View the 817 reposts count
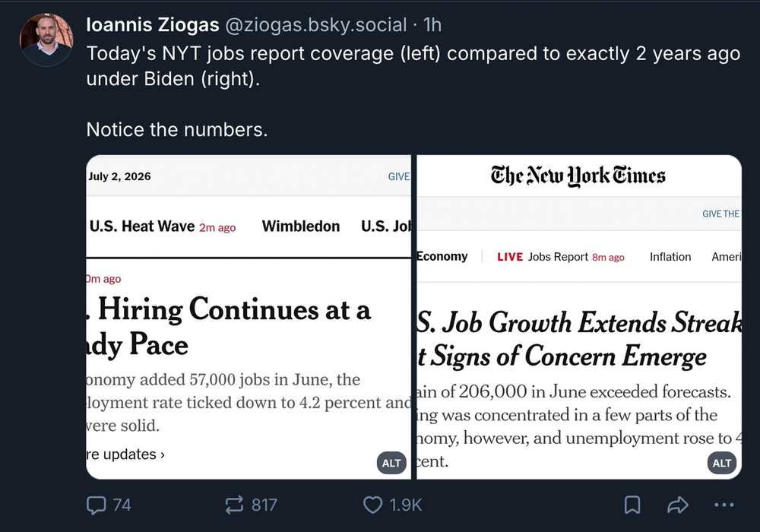The width and height of the screenshot is (760, 532). 264,505
